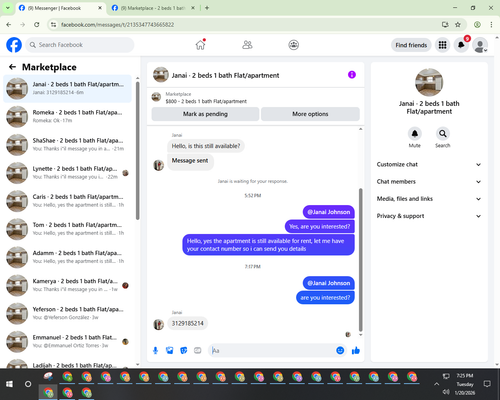This screenshot has height=400, width=500.
Task: Open the ShaShae conversation
Action: click(68, 144)
